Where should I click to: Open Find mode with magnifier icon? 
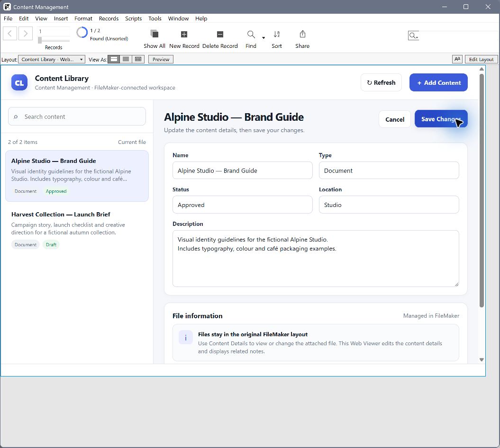(251, 34)
